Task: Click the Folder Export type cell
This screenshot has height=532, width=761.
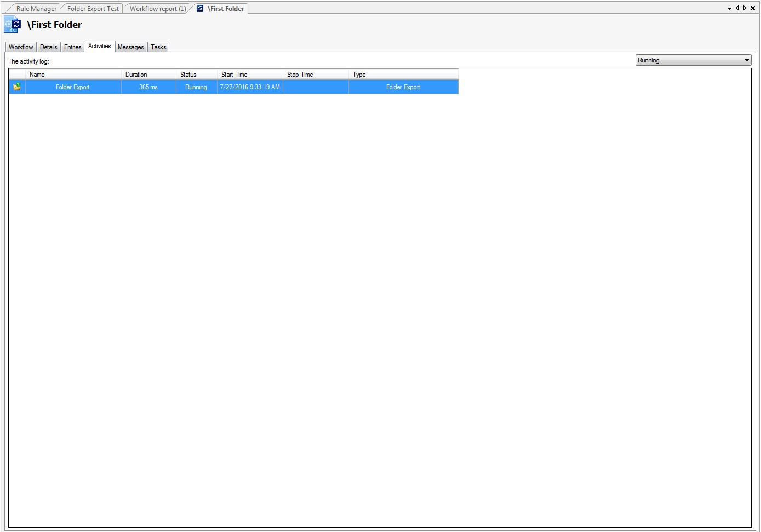Action: click(403, 87)
